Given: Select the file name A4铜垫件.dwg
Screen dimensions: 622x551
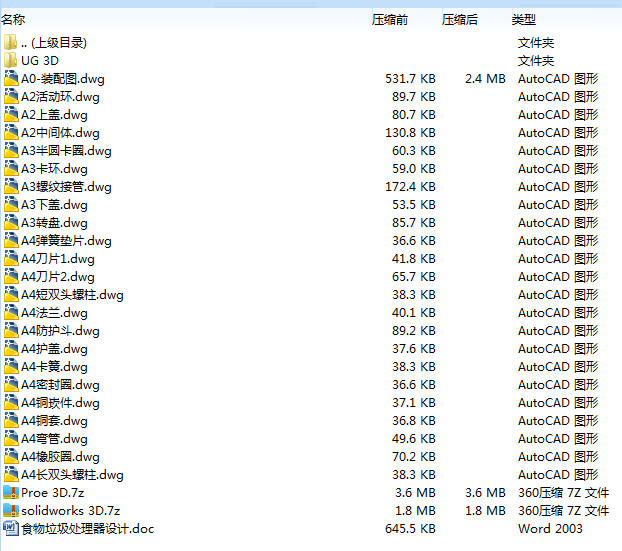Looking at the screenshot, I should click(x=60, y=403).
